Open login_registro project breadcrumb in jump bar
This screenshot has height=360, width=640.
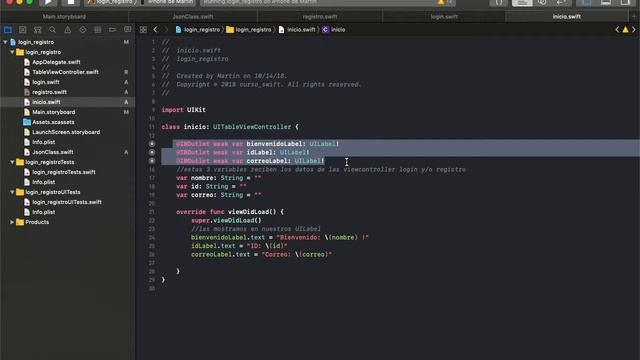(x=198, y=30)
